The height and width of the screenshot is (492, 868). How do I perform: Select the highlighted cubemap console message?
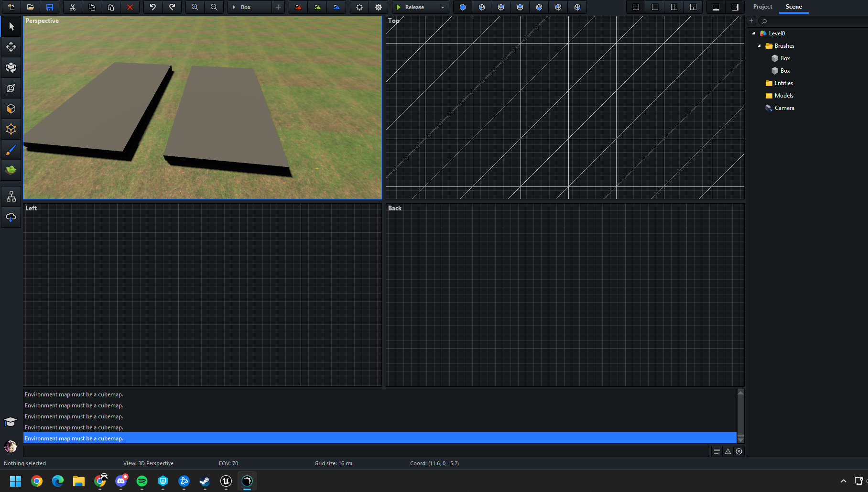(x=380, y=438)
